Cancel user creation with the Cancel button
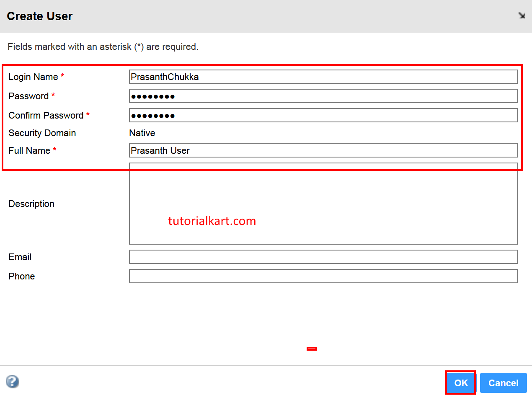The width and height of the screenshot is (532, 398). [x=503, y=382]
